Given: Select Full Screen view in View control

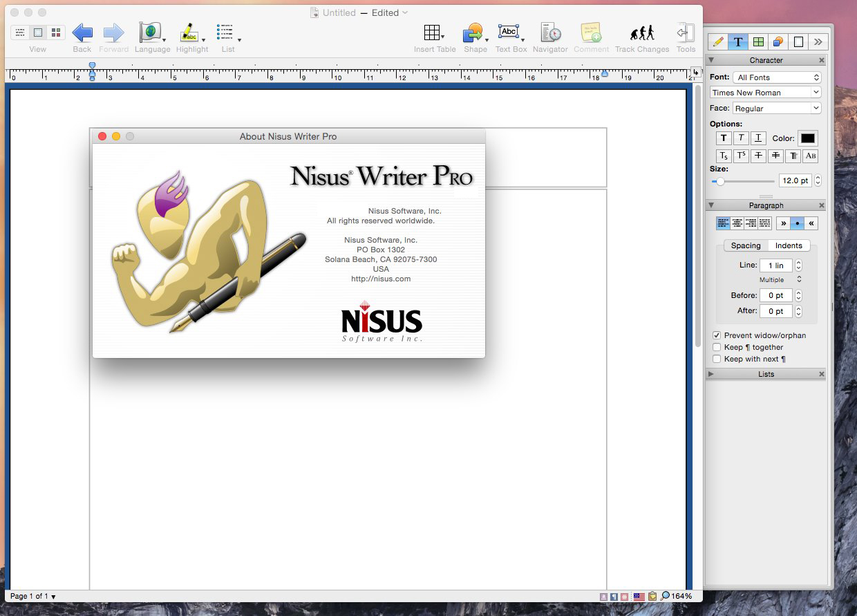Looking at the screenshot, I should pos(56,32).
